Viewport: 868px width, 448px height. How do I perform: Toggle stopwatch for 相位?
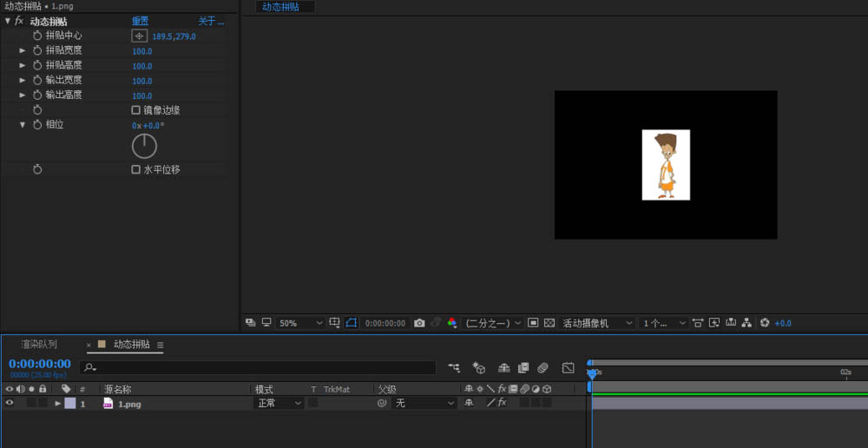point(37,125)
